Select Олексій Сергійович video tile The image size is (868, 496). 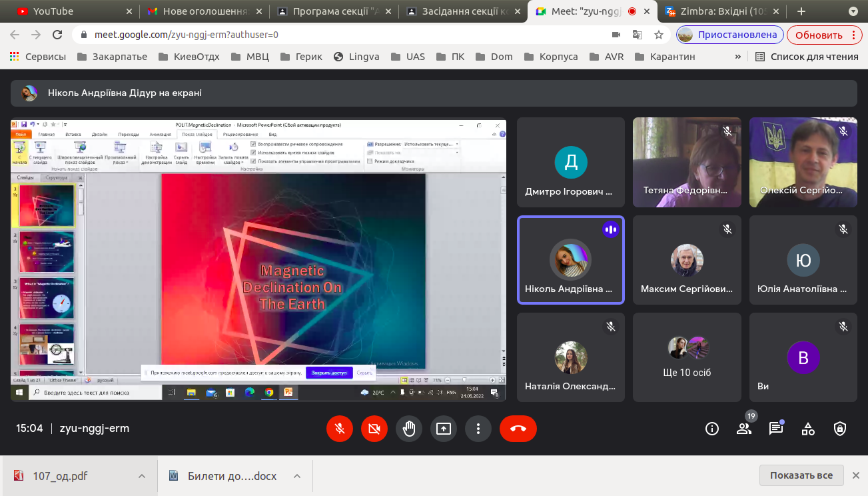pyautogui.click(x=803, y=162)
